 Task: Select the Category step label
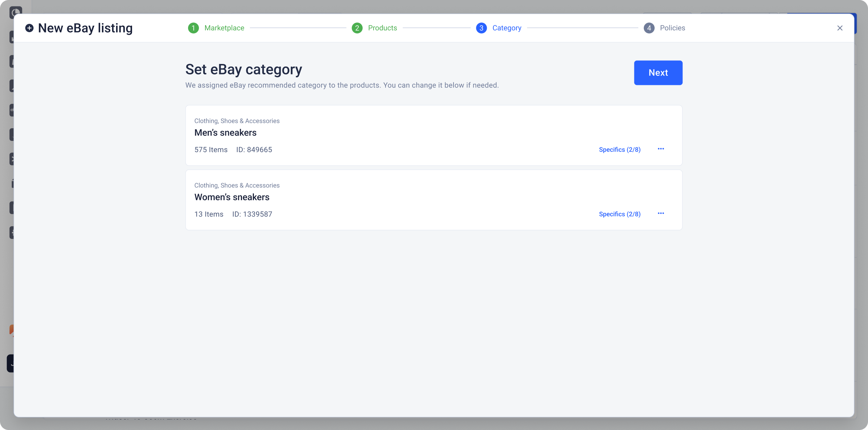click(507, 28)
